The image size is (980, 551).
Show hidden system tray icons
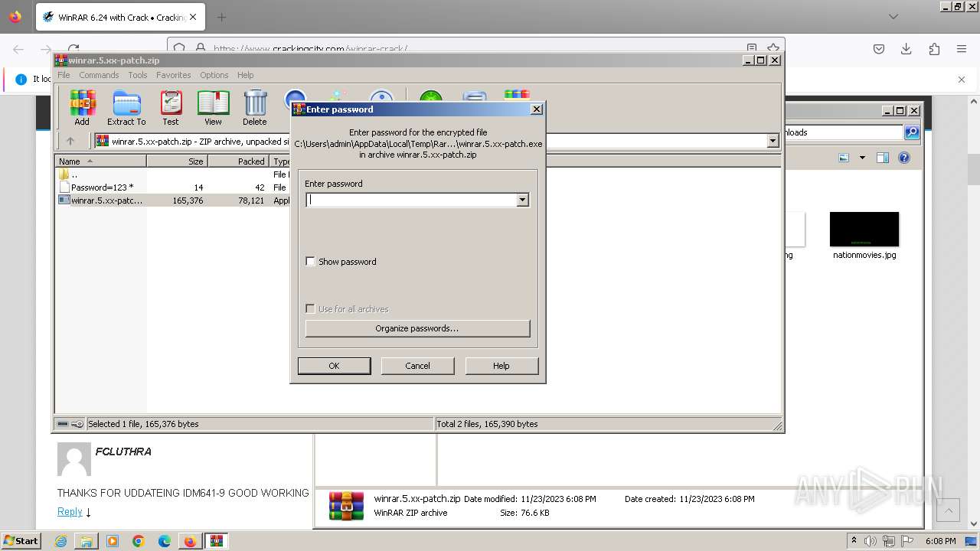(854, 541)
